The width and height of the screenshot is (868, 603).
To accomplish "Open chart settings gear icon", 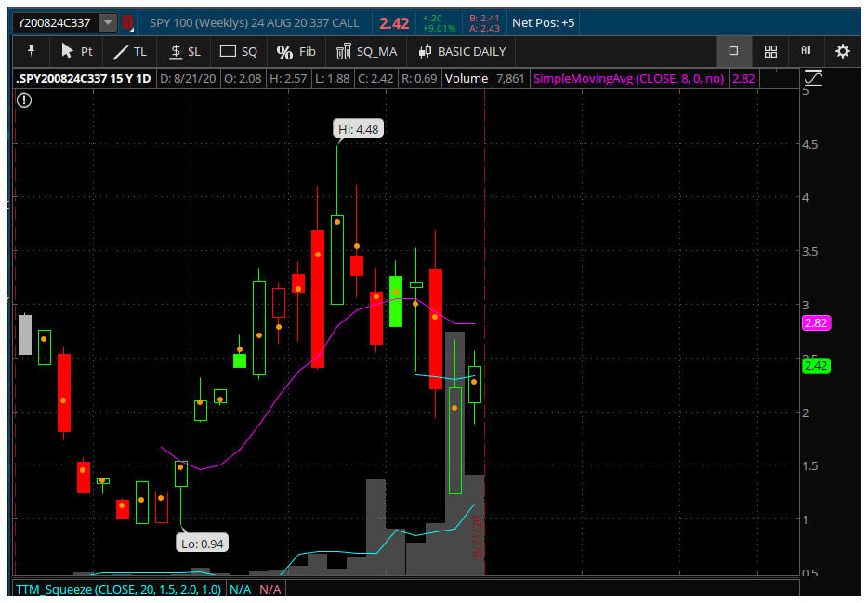I will (842, 51).
